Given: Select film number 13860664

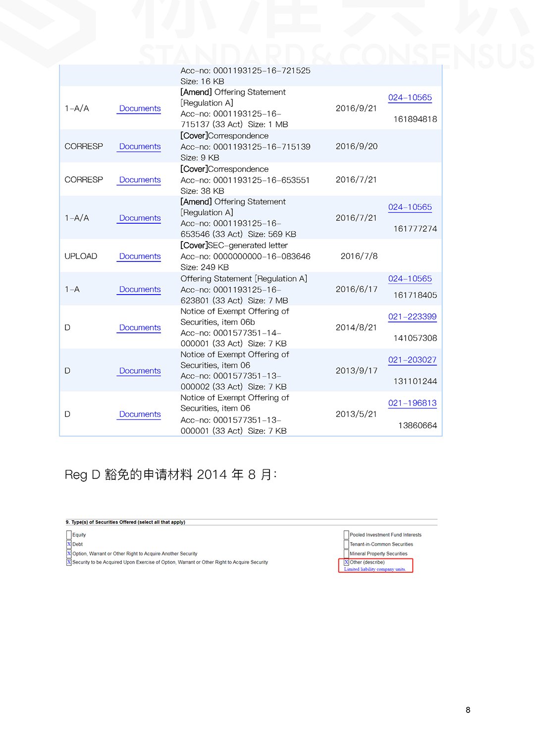Looking at the screenshot, I should [418, 426].
